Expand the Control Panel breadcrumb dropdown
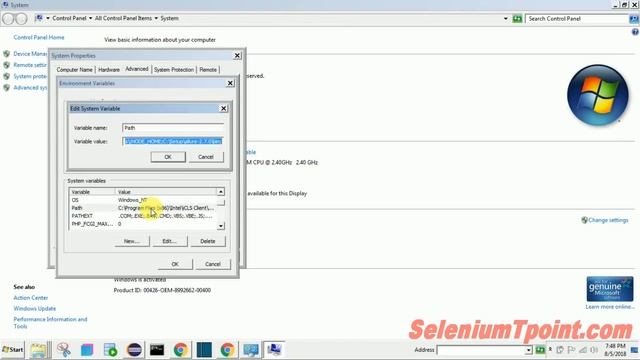 click(91, 18)
